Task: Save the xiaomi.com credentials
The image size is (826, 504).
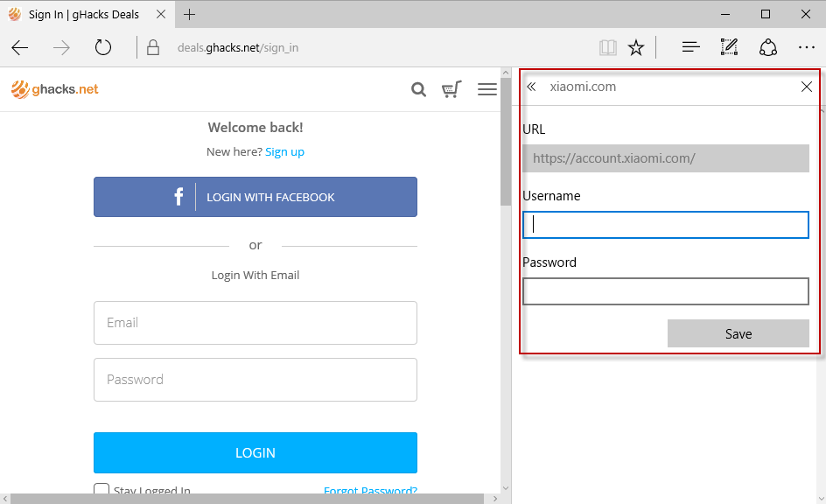Action: [x=738, y=333]
